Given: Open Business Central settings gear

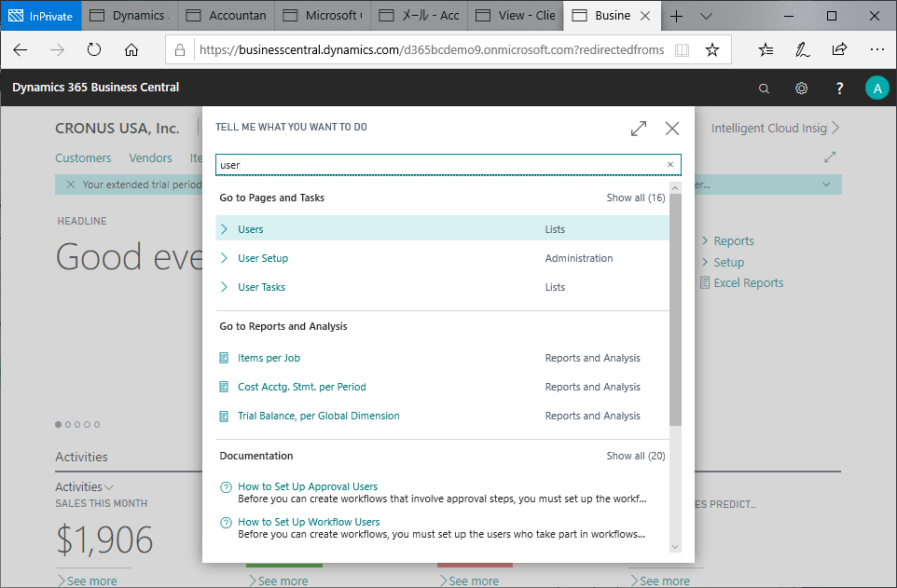Looking at the screenshot, I should [x=802, y=89].
